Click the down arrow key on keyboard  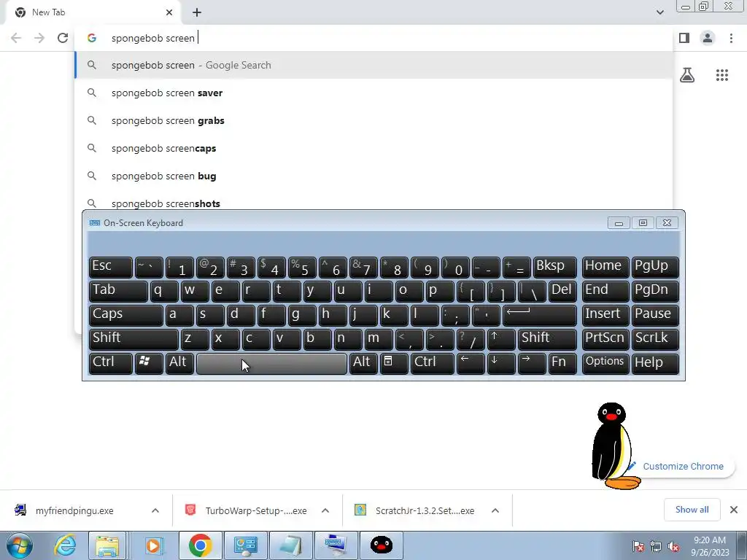(x=500, y=363)
